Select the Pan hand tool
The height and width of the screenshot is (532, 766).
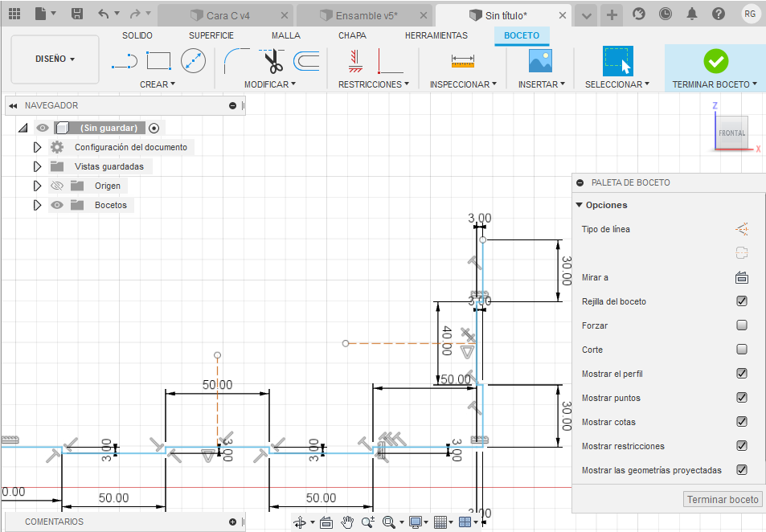347,522
